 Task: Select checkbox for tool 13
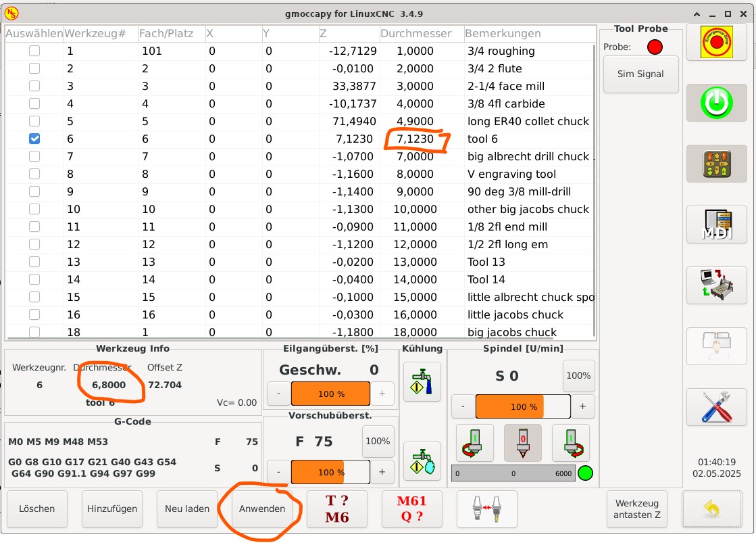click(34, 262)
